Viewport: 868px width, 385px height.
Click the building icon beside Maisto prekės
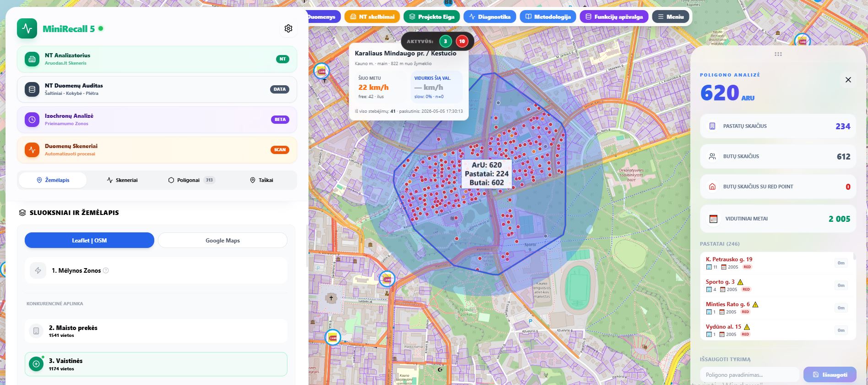(36, 331)
